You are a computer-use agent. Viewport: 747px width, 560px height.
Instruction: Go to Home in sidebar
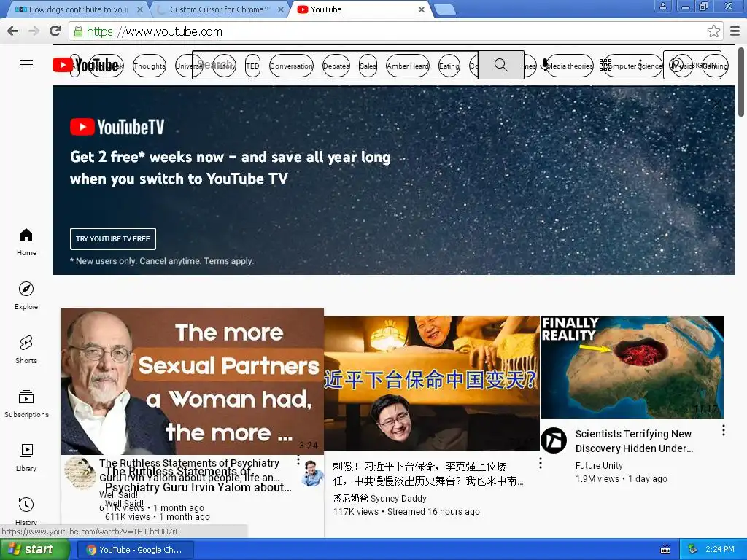(x=26, y=242)
